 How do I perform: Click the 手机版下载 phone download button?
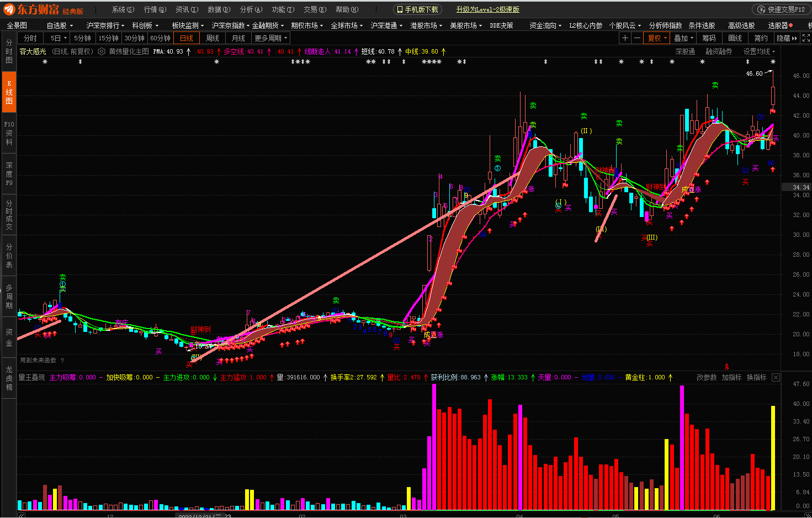click(417, 9)
